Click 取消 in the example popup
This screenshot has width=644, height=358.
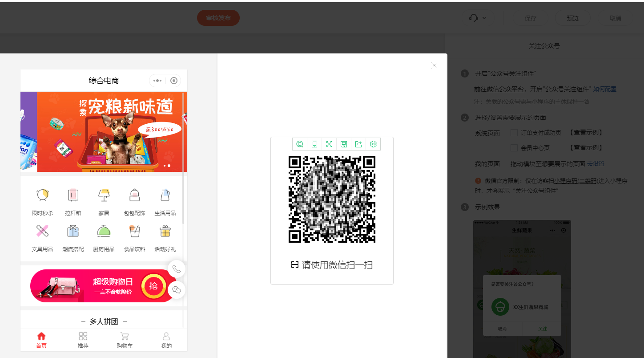(x=502, y=329)
